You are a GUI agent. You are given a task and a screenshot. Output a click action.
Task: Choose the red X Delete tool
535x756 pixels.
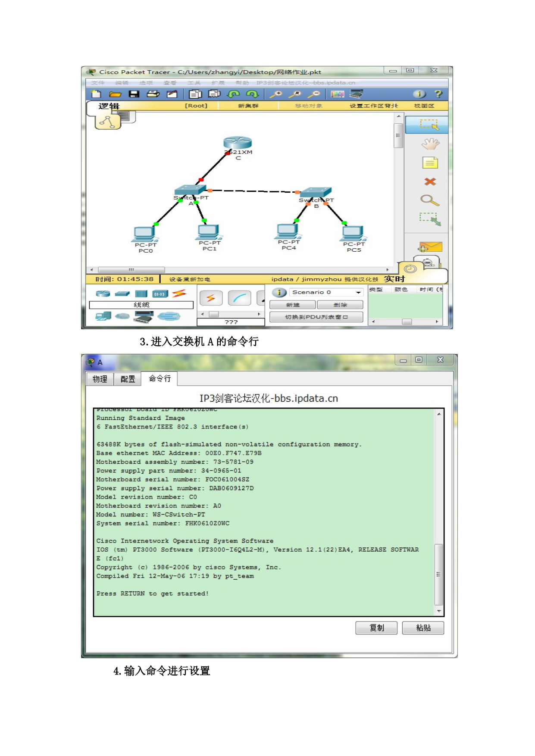430,181
